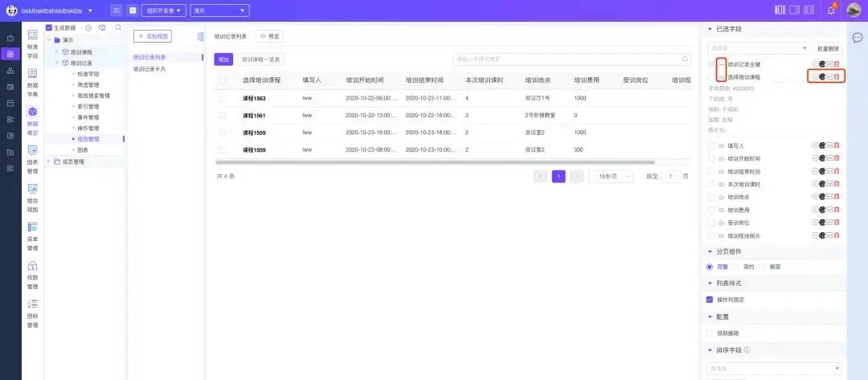This screenshot has height=380, width=868.
Task: Click the org-chart icon in dark sidebar
Action: (x=10, y=70)
